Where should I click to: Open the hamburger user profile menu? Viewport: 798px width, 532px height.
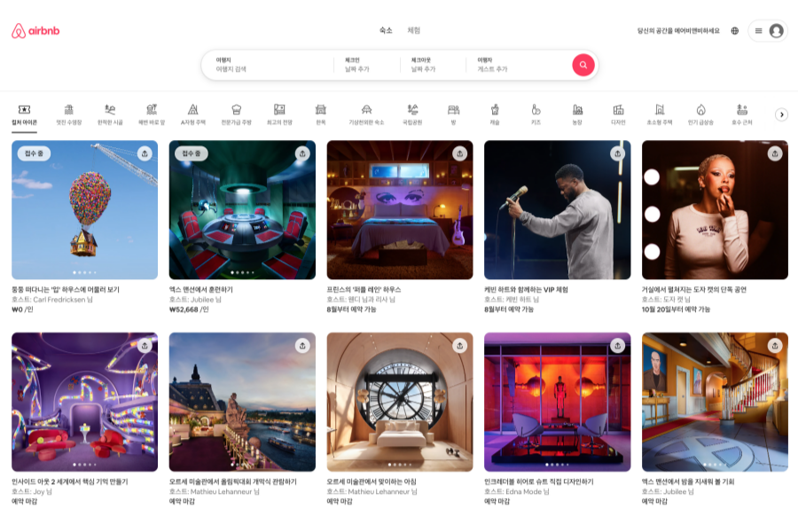[767, 31]
